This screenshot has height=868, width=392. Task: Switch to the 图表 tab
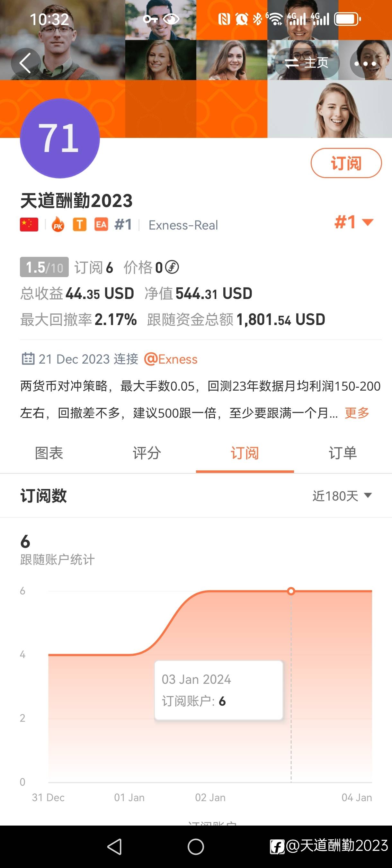click(49, 453)
